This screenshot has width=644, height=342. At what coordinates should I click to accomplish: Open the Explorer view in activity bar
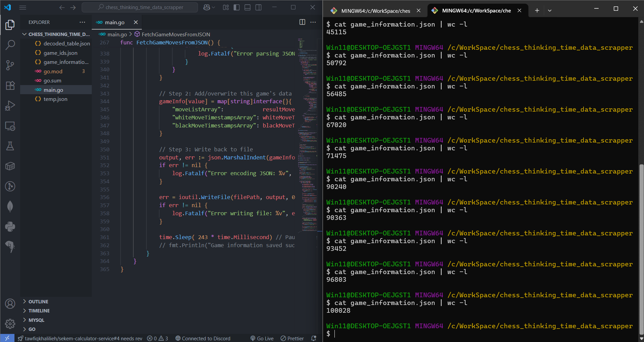pos(10,25)
